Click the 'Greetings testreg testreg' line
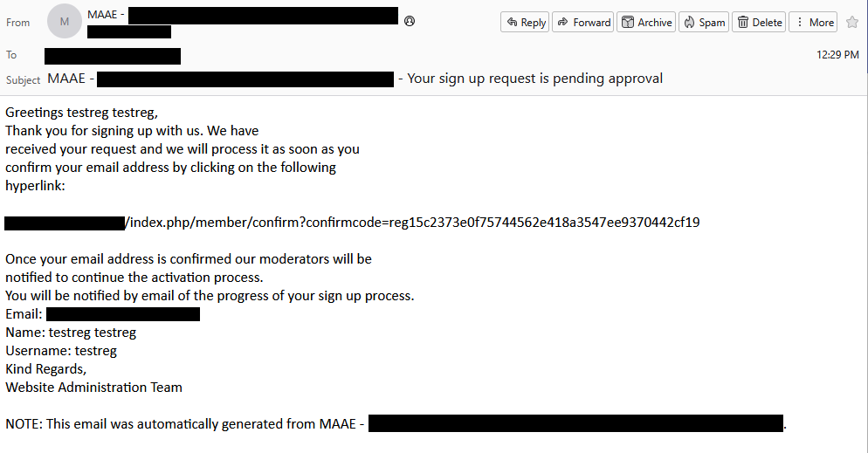Image resolution: width=868 pixels, height=453 pixels. pos(82,113)
